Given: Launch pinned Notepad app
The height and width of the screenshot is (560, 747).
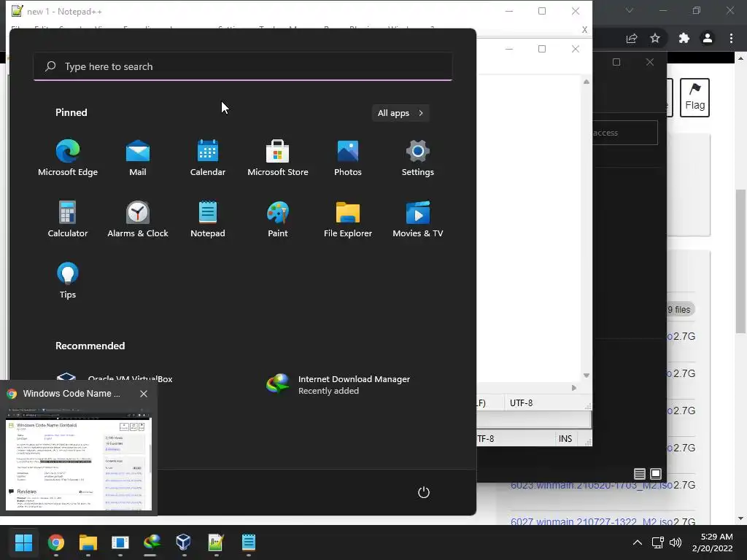Looking at the screenshot, I should pyautogui.click(x=208, y=219).
